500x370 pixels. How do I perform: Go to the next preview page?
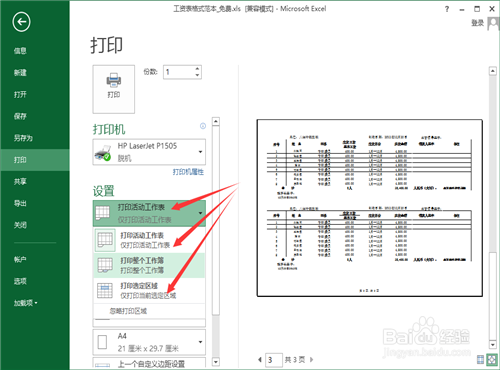coord(312,360)
